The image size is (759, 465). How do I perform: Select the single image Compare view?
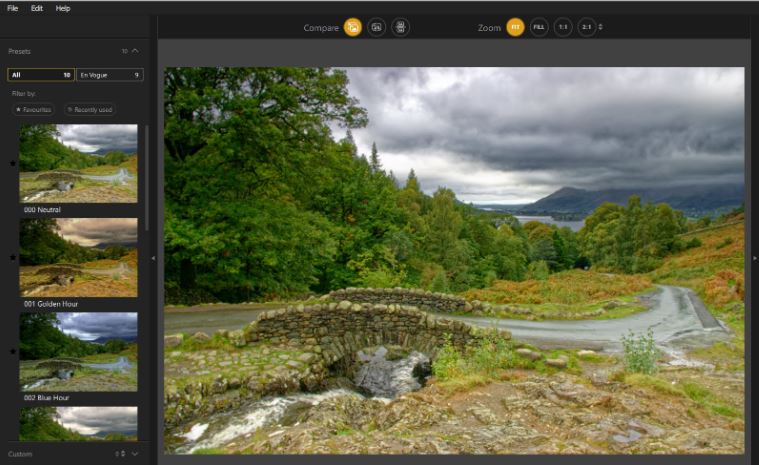(x=353, y=27)
